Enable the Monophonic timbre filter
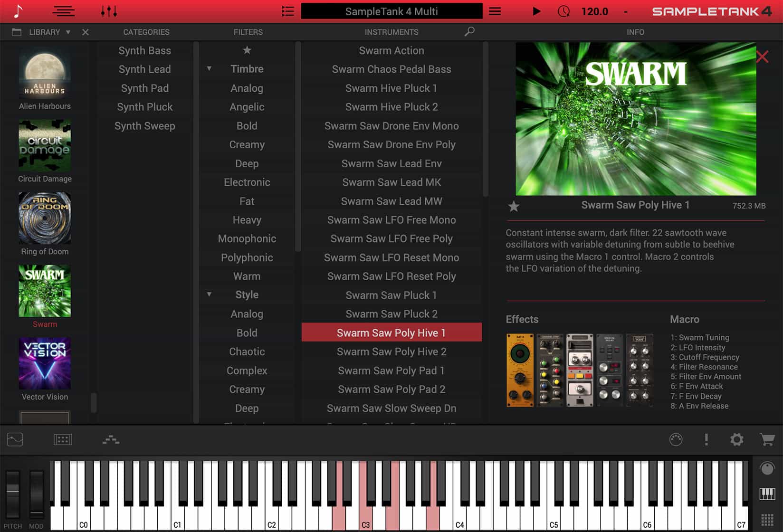 click(247, 239)
